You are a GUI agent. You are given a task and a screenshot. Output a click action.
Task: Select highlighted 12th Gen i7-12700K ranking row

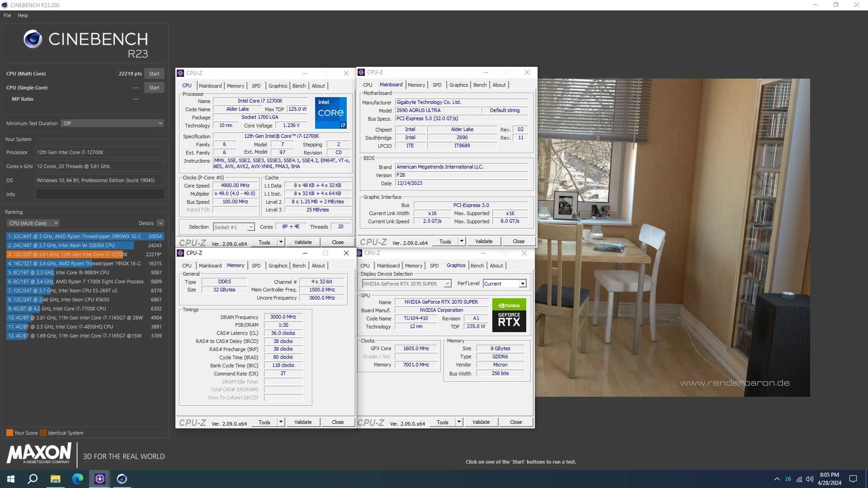pyautogui.click(x=85, y=254)
